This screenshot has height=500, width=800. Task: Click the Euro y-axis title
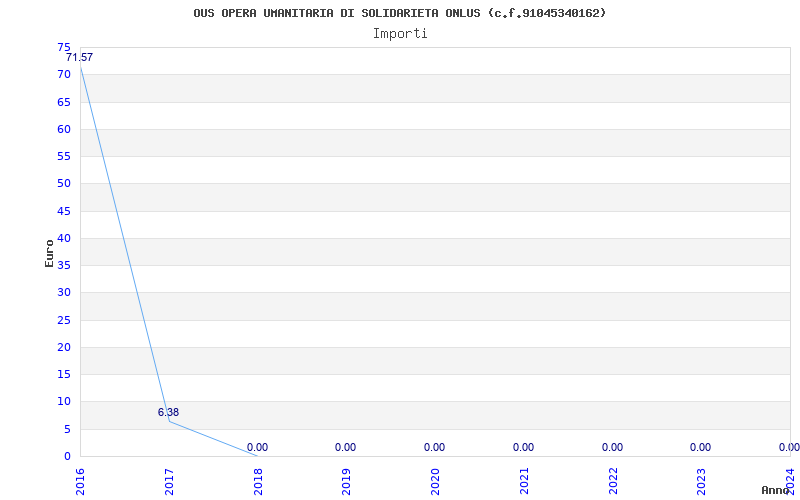[x=49, y=253]
